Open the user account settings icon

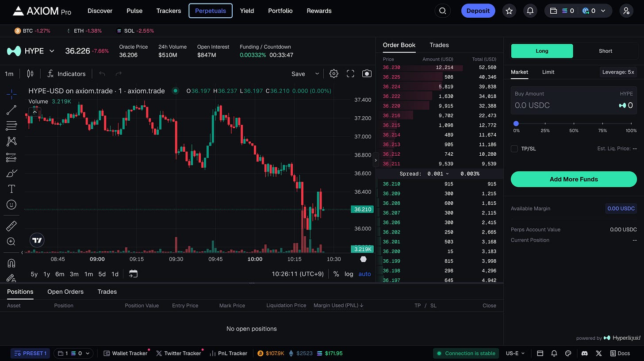click(626, 11)
